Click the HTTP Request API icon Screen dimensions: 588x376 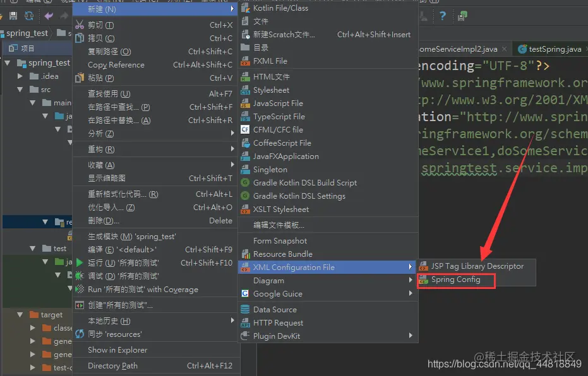[245, 323]
